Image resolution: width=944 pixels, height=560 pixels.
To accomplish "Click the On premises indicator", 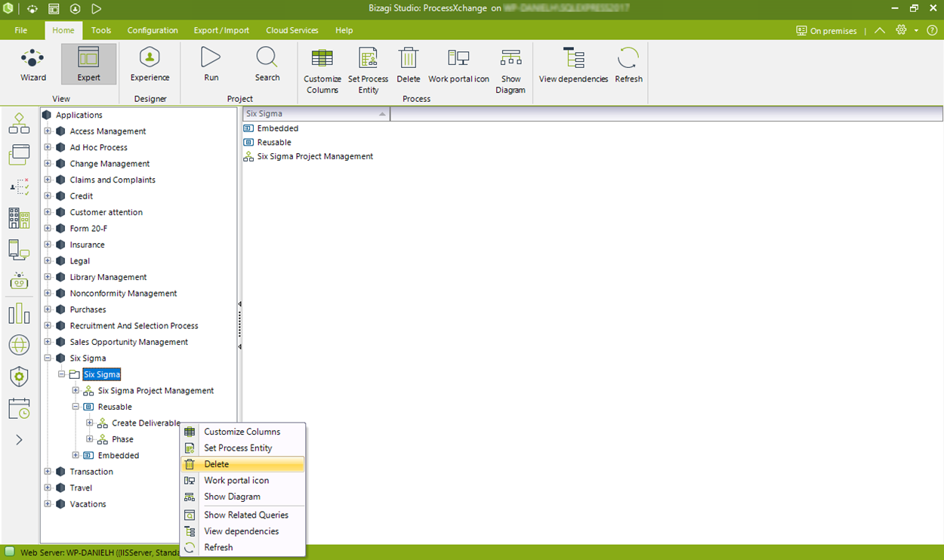I will point(826,30).
